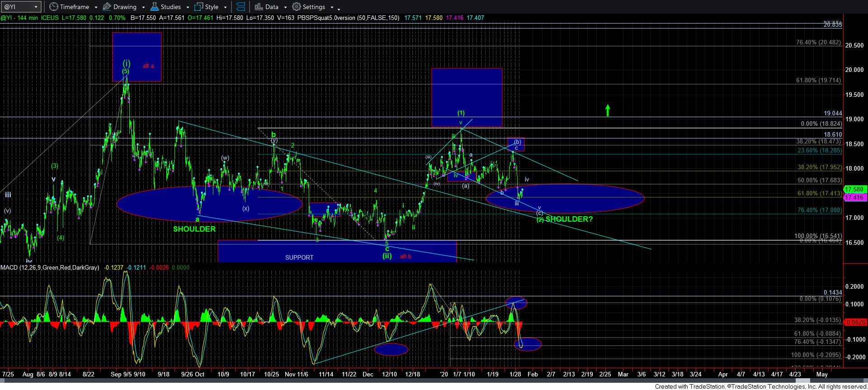Select the 38.20% (-0.0135) MACD Fib label
This screenshot has width=868, height=390.
click(x=818, y=320)
